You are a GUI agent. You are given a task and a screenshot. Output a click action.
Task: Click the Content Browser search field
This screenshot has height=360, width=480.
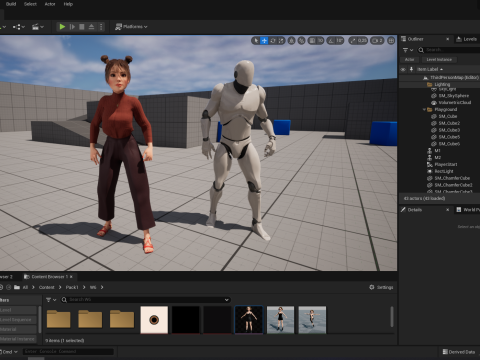(146, 300)
